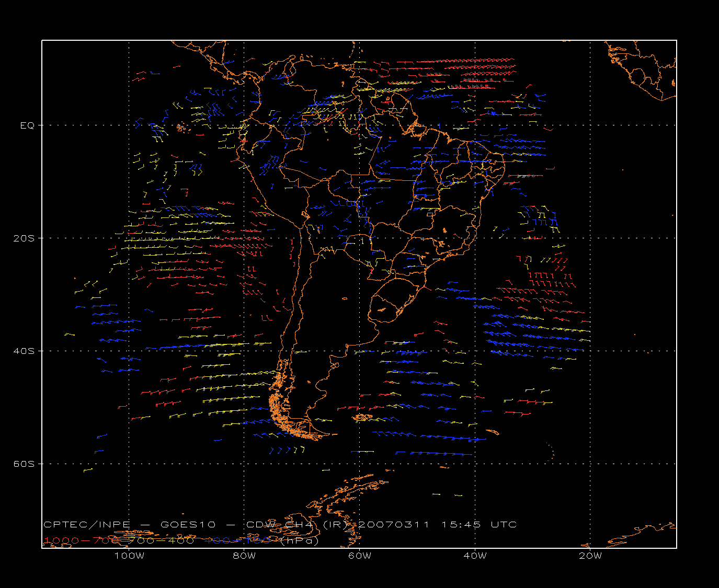The image size is (719, 588).
Task: Click the 80W longitude axis label
Action: coord(244,556)
